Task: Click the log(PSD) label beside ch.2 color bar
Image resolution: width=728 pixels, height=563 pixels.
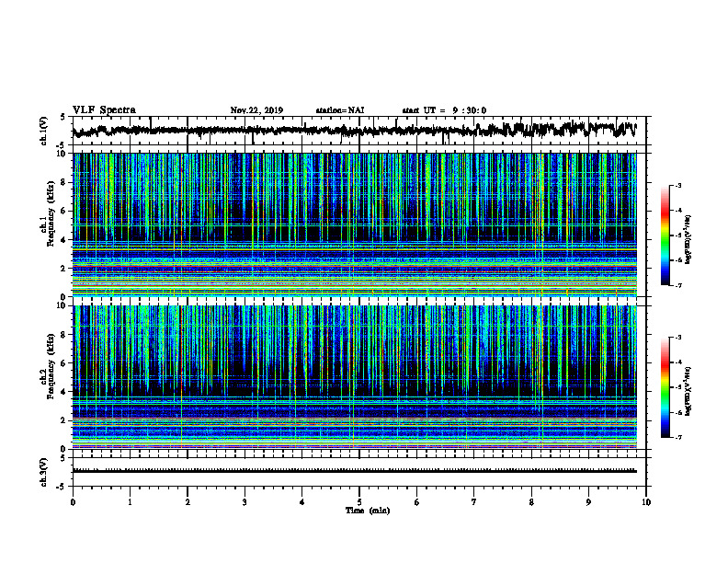Action: tap(688, 391)
